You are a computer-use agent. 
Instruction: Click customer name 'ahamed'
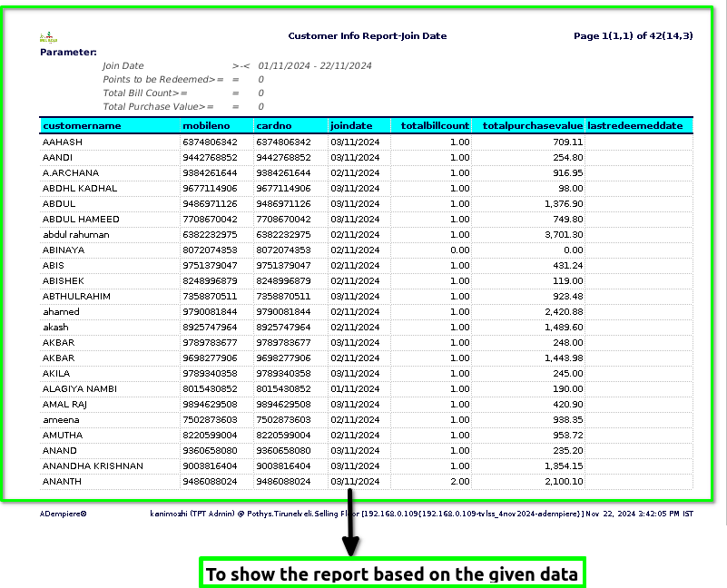tap(61, 311)
